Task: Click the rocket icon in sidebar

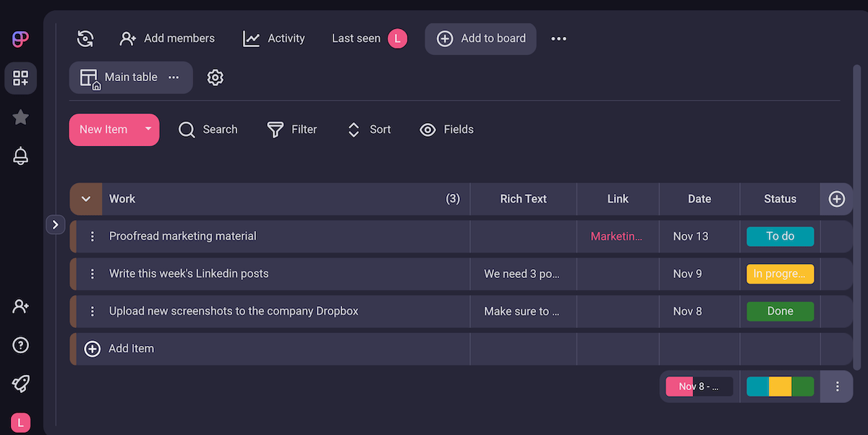Action: coord(21,384)
